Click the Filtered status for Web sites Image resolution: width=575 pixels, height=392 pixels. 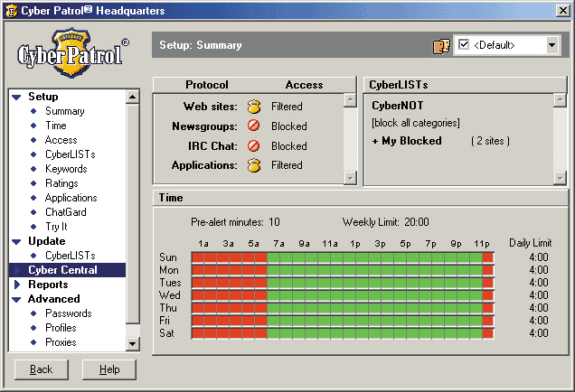tap(287, 107)
